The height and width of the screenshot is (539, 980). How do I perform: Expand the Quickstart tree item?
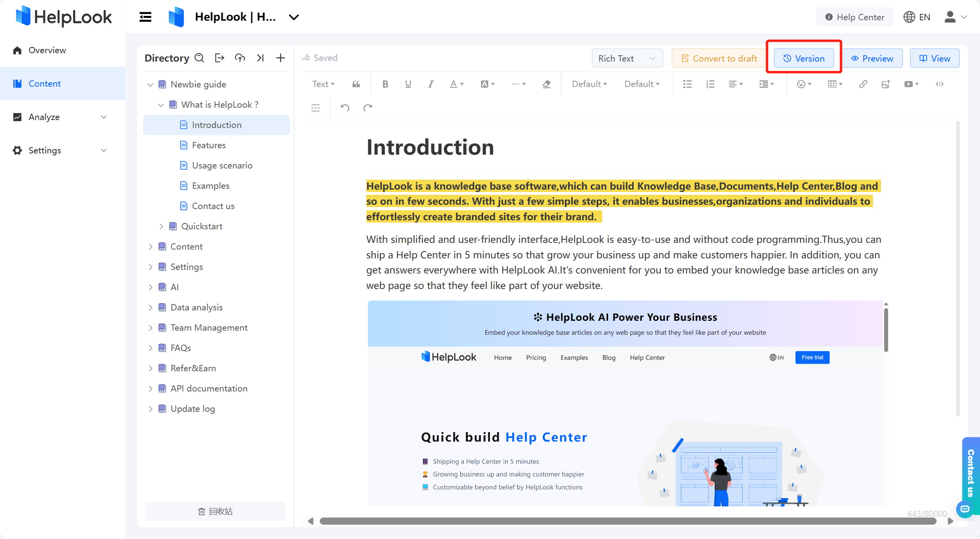[x=161, y=226]
